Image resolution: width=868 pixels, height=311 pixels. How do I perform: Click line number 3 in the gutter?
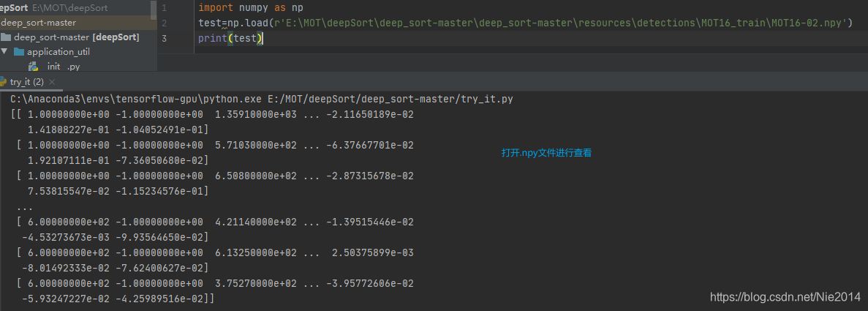(x=165, y=38)
